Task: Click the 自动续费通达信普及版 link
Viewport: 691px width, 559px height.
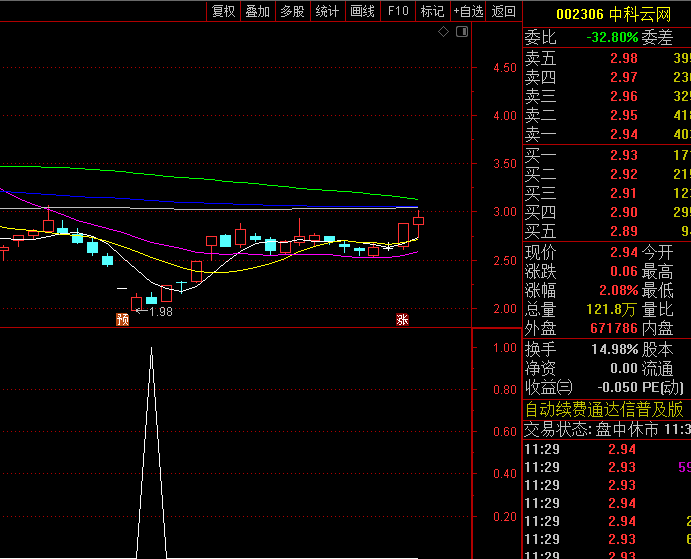Action: [605, 409]
